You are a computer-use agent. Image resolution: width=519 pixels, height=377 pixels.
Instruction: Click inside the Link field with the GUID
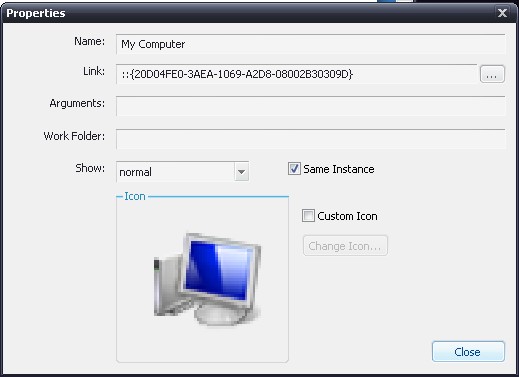pos(297,74)
